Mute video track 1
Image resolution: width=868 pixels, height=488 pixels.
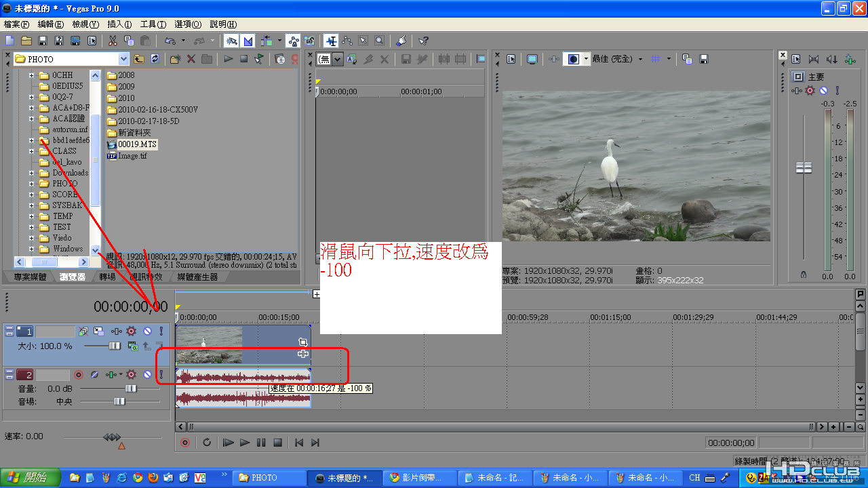[147, 331]
